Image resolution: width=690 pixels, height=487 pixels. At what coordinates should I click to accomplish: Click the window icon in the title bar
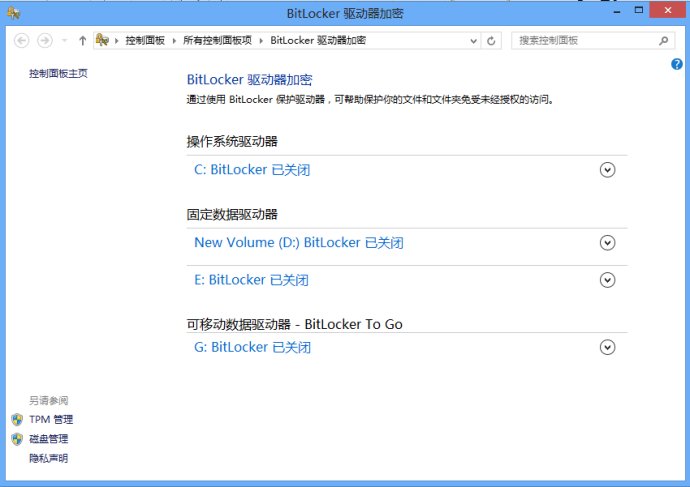[14, 13]
